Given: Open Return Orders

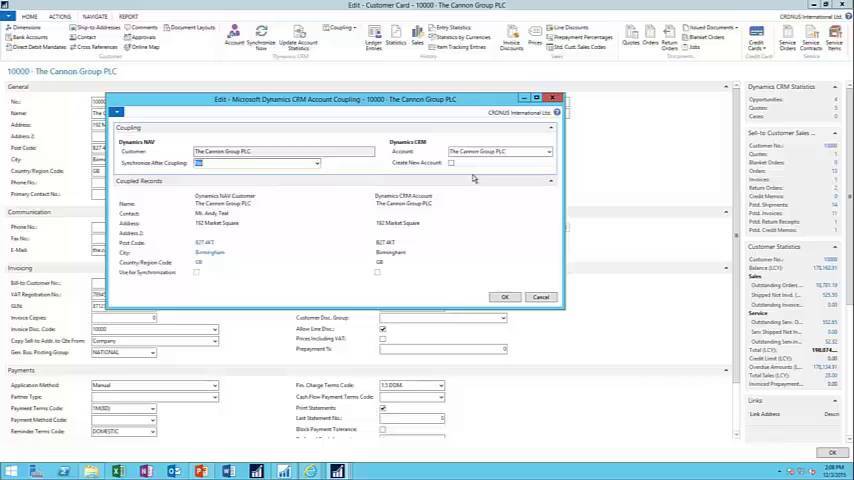Looking at the screenshot, I should coord(669,37).
